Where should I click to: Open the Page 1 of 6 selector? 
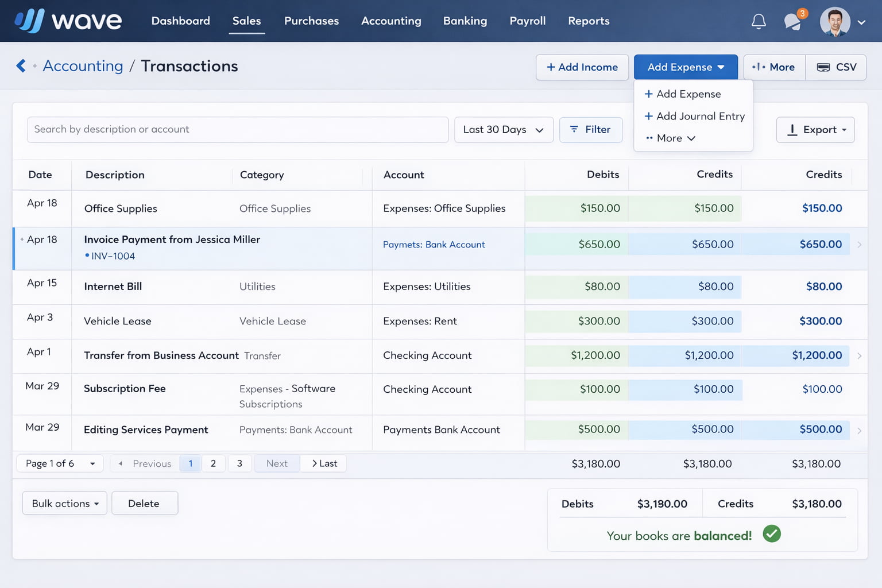60,463
